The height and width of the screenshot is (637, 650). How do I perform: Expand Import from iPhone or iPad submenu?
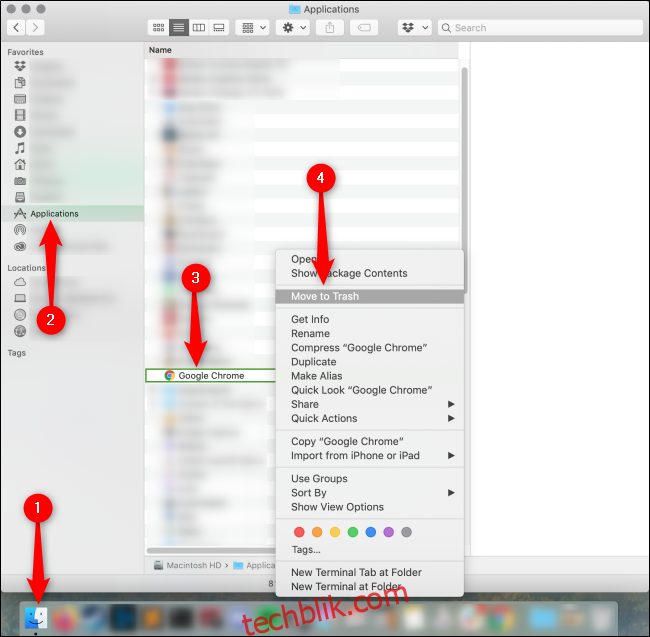369,455
